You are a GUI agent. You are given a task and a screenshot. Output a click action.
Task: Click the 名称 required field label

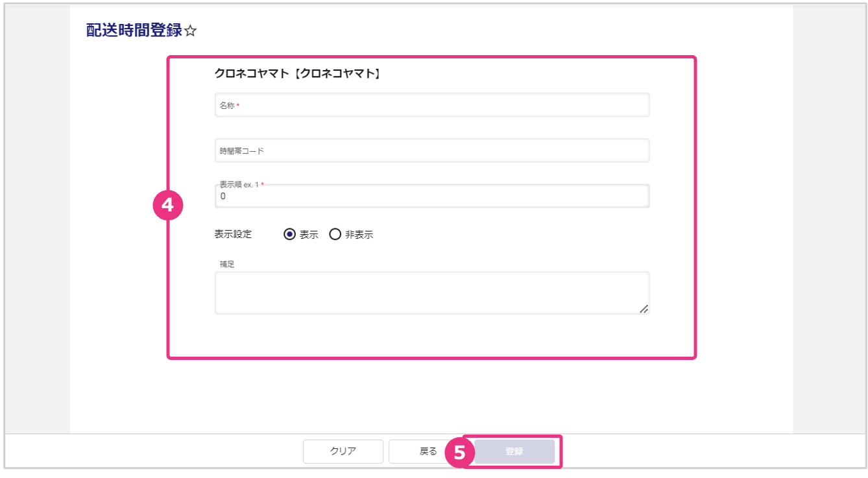pyautogui.click(x=228, y=105)
